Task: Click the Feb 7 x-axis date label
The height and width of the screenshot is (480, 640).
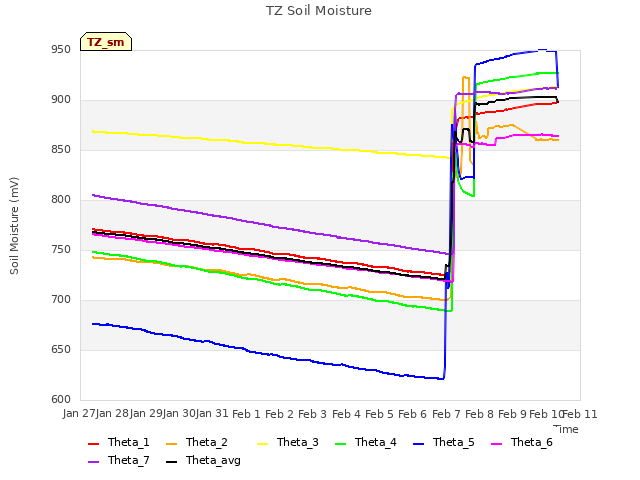Action: click(x=446, y=414)
